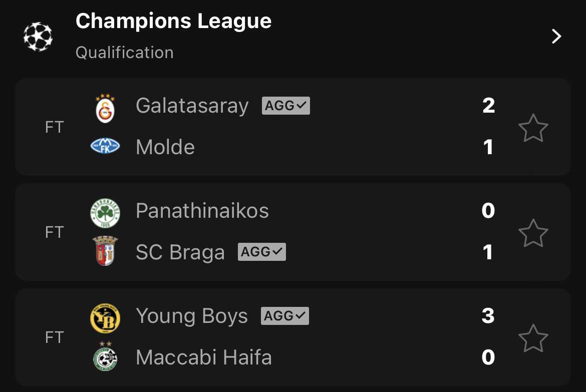Open the Young Boys YB crest
586x392 pixels.
[x=105, y=318]
